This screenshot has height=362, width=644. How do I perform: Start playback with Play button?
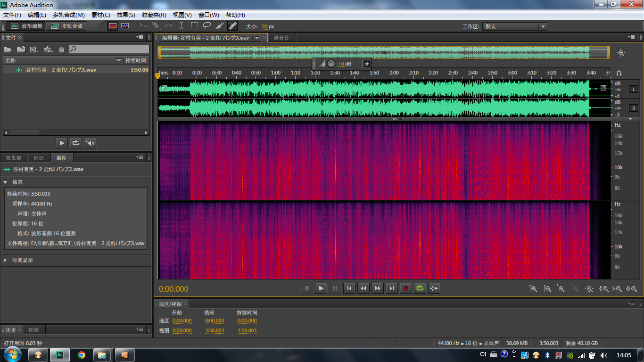(x=321, y=288)
